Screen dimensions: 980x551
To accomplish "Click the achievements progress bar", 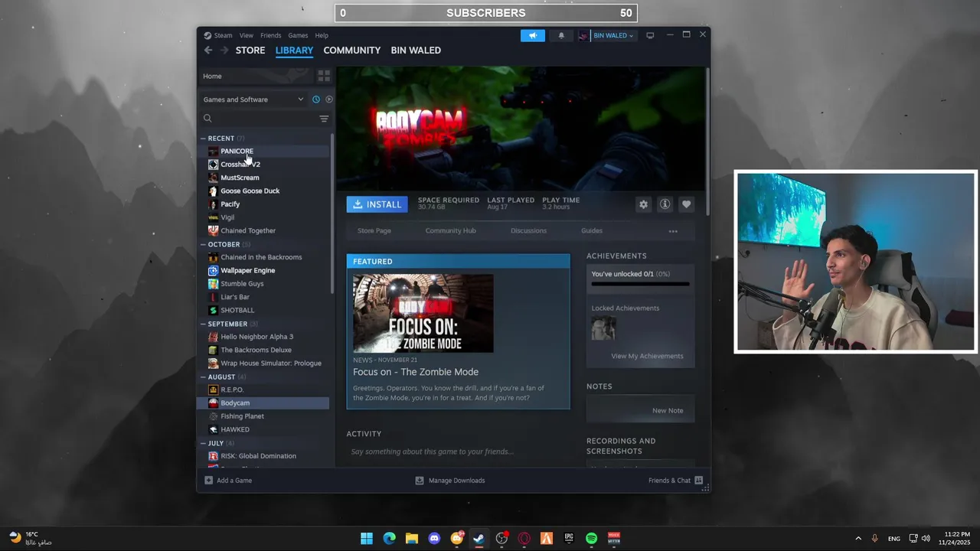I will [640, 285].
